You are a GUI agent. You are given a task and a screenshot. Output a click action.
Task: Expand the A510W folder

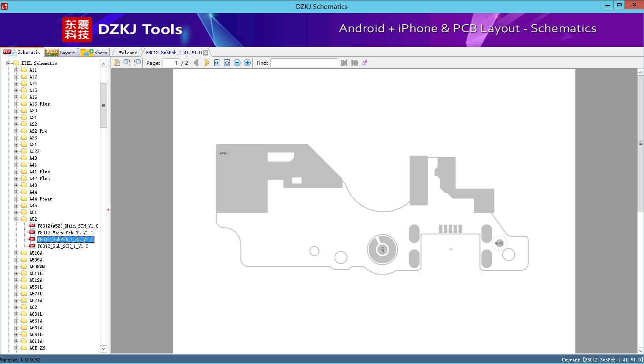(16, 253)
